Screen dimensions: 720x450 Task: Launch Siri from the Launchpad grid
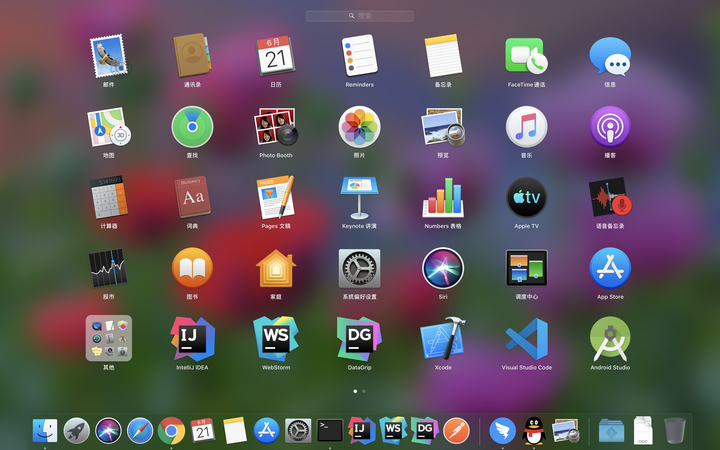tap(443, 268)
